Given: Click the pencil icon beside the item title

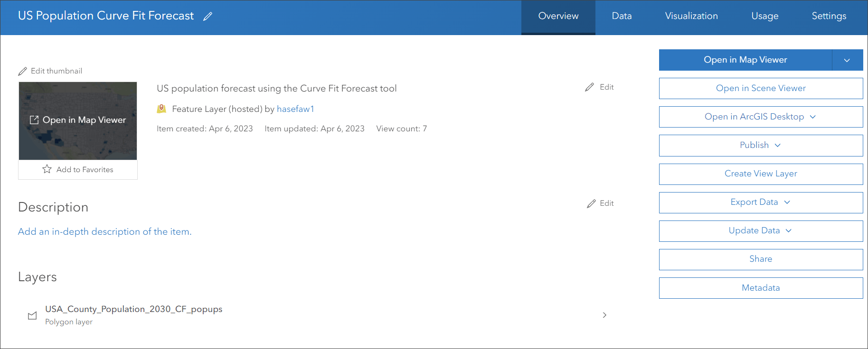Looking at the screenshot, I should (x=208, y=17).
